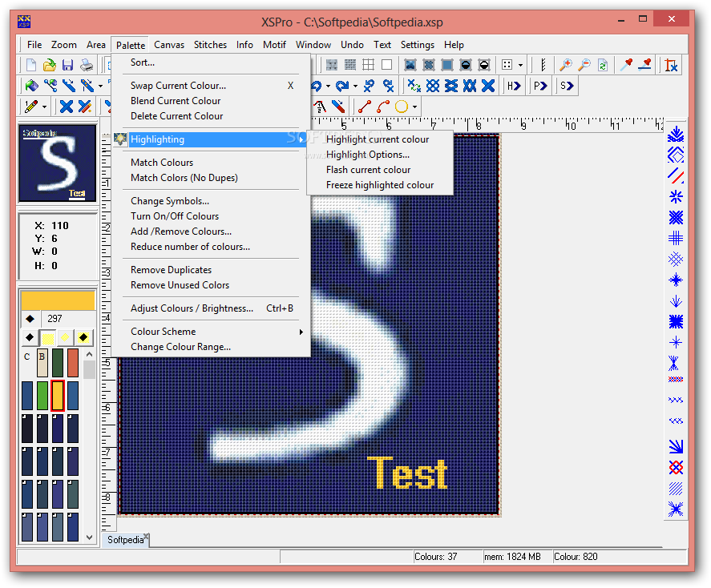Toggle black diamond on yellow display mode
Viewport: 711px width, 588px height.
pos(83,337)
